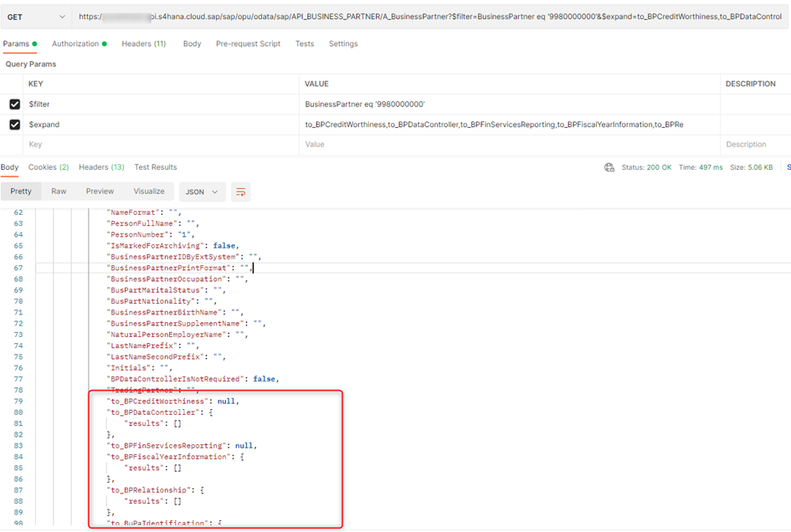Switch to the Authorization tab
The image size is (791, 532).
79,43
